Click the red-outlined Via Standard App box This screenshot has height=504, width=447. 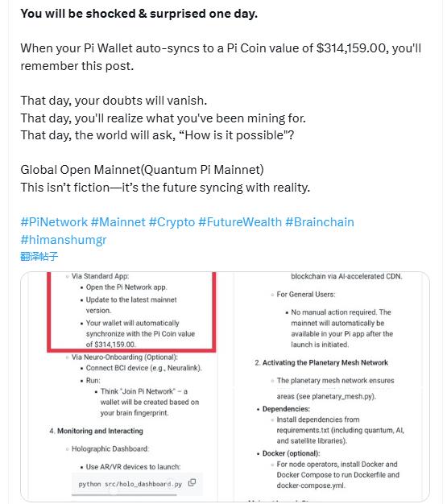131,311
